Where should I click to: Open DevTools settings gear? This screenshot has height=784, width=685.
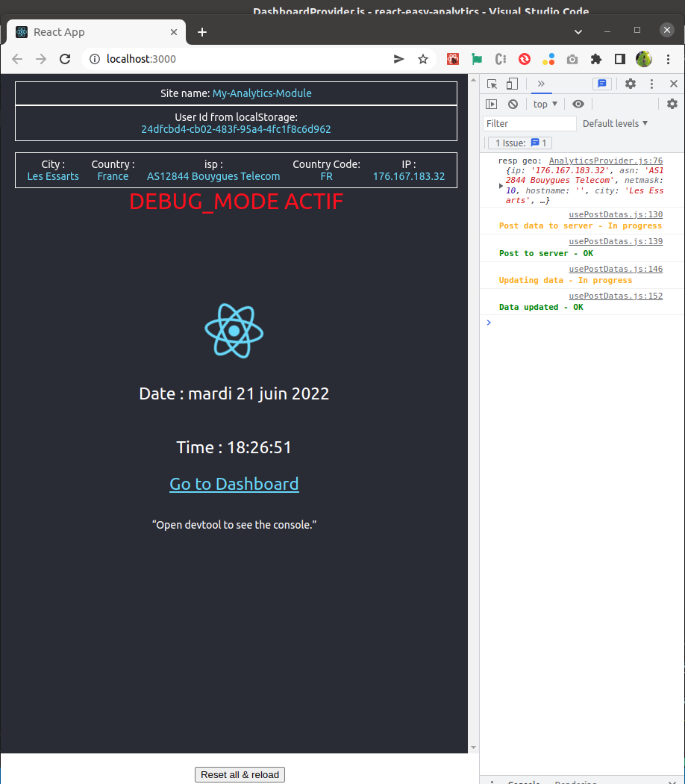(631, 84)
